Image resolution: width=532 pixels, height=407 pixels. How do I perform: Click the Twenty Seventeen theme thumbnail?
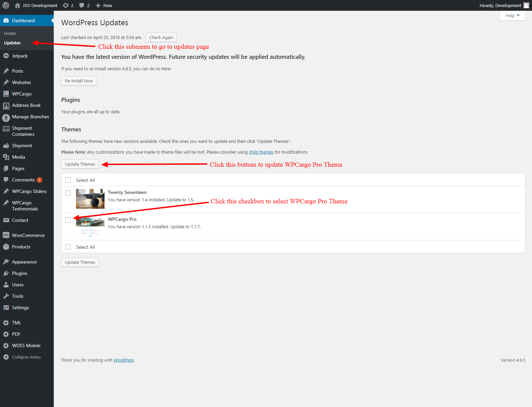[90, 199]
